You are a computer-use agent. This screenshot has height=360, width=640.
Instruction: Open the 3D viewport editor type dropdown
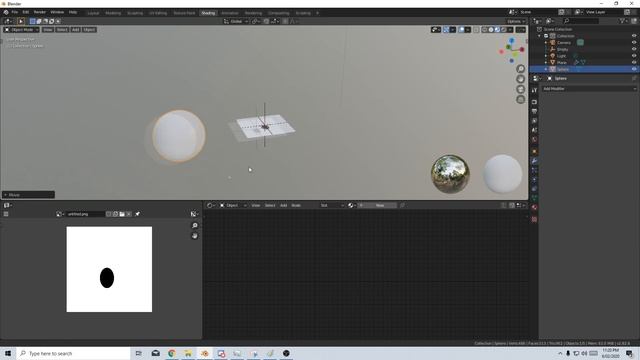[8, 21]
